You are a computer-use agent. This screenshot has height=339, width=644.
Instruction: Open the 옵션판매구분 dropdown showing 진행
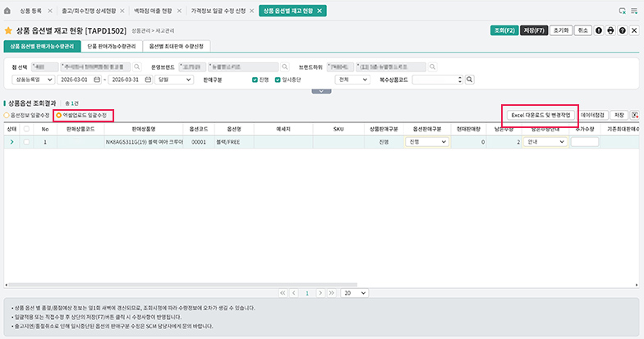[427, 142]
